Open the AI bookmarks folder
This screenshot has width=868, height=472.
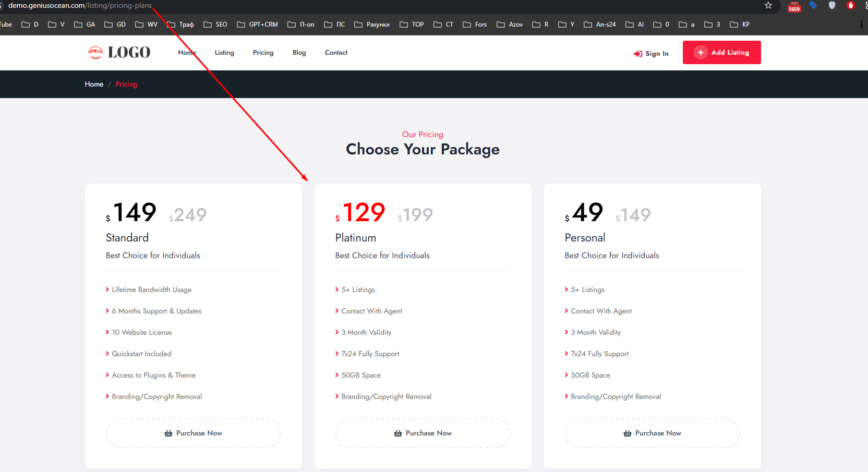pyautogui.click(x=635, y=25)
